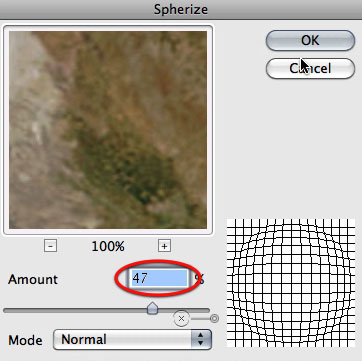The width and height of the screenshot is (362, 361).
Task: Zoom in preview with plus button
Action: pos(164,246)
